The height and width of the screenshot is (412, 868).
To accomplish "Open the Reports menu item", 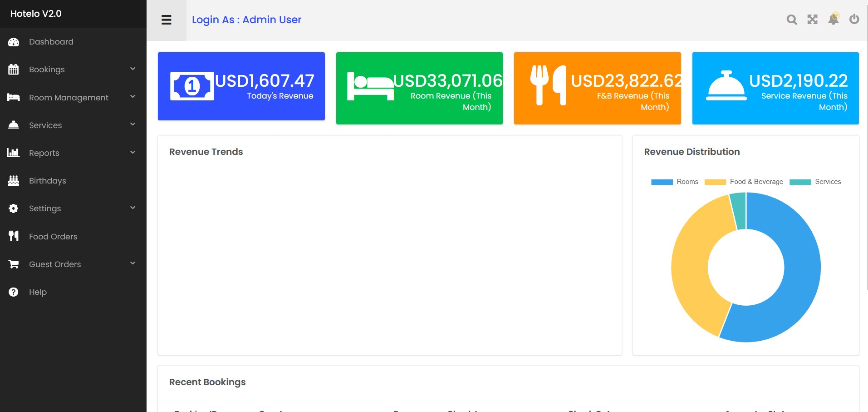I will click(x=73, y=153).
